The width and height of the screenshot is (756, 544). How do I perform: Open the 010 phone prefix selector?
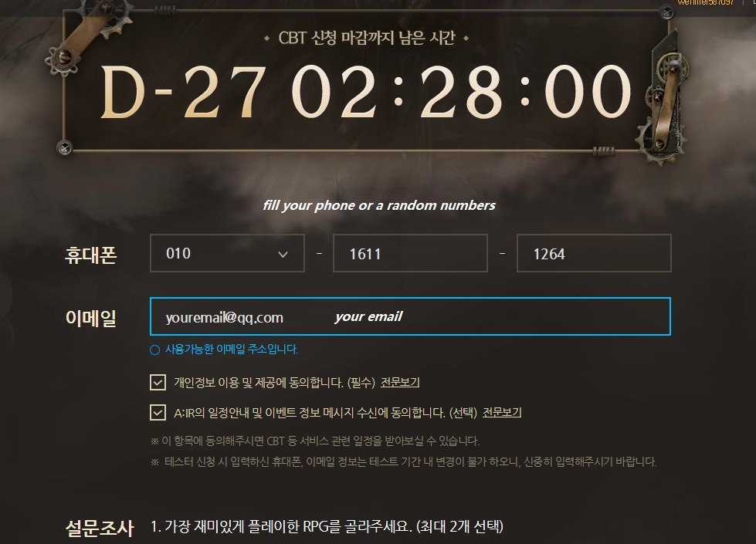click(227, 253)
